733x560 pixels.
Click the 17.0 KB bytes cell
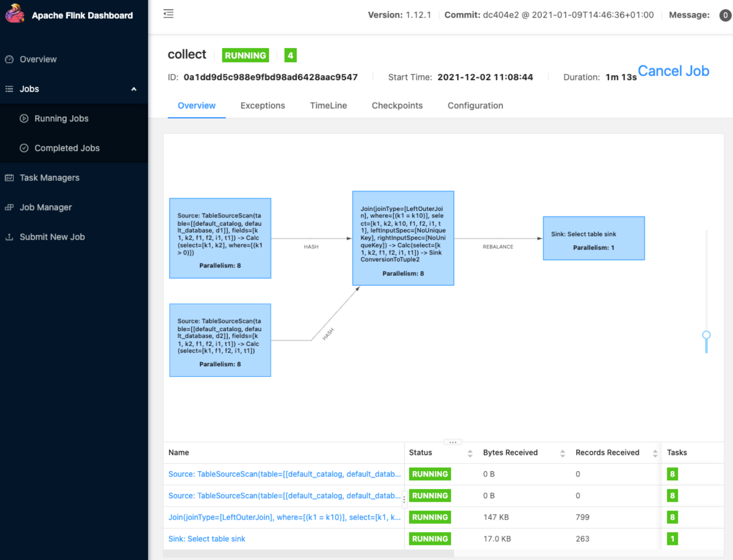point(497,539)
